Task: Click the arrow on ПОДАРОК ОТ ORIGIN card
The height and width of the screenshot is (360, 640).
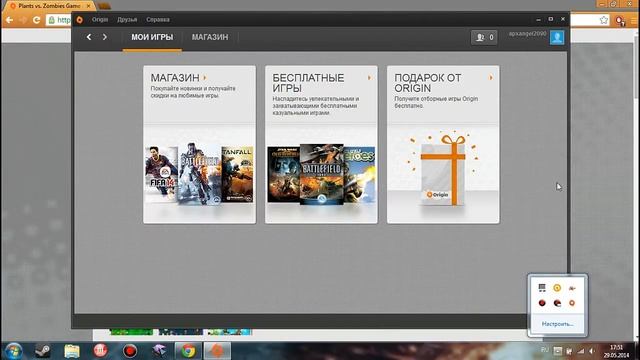Action: click(x=491, y=78)
